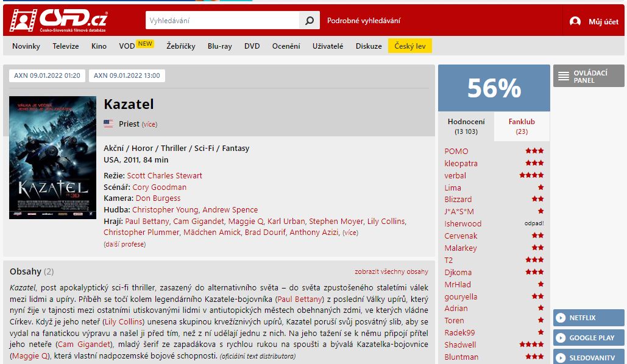Image resolution: width=627 pixels, height=364 pixels.
Task: Click Lily Collins link in the synopsis
Action: [124, 321]
